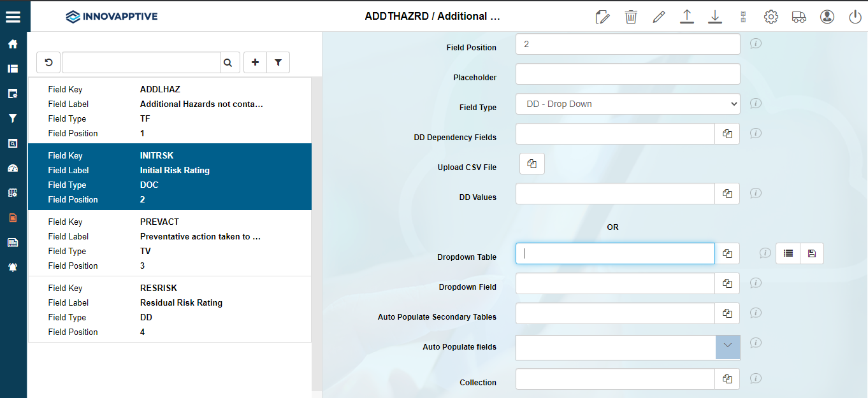Expand the Auto Populate fields dropdown arrow

click(x=728, y=347)
